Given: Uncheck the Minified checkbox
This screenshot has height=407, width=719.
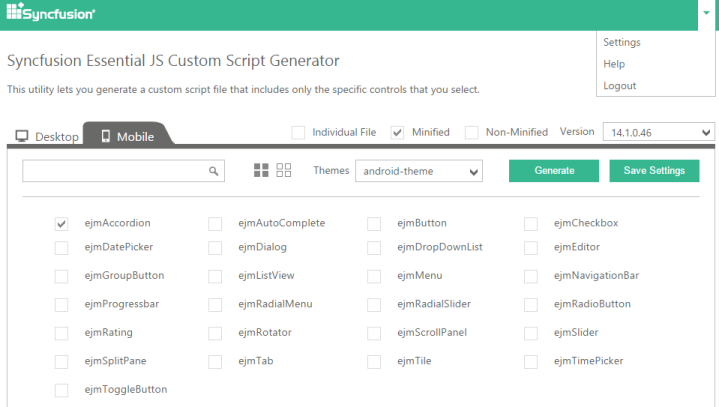Looking at the screenshot, I should coord(397,133).
